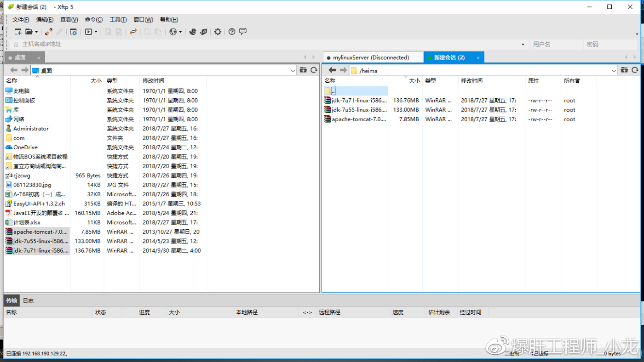This screenshot has height=362, width=644.
Task: Click the dark leaf-shaped toolbar icon
Action: tap(204, 32)
